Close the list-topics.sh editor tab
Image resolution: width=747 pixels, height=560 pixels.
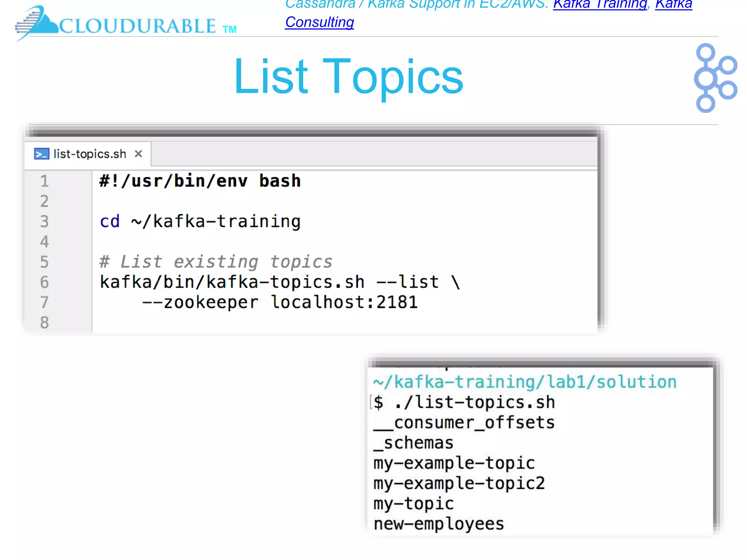(x=138, y=154)
